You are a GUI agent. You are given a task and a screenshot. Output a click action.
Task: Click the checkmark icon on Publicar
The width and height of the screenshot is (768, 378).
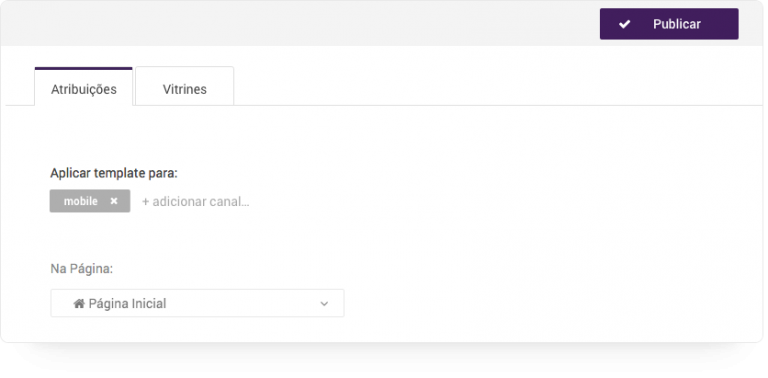point(624,24)
